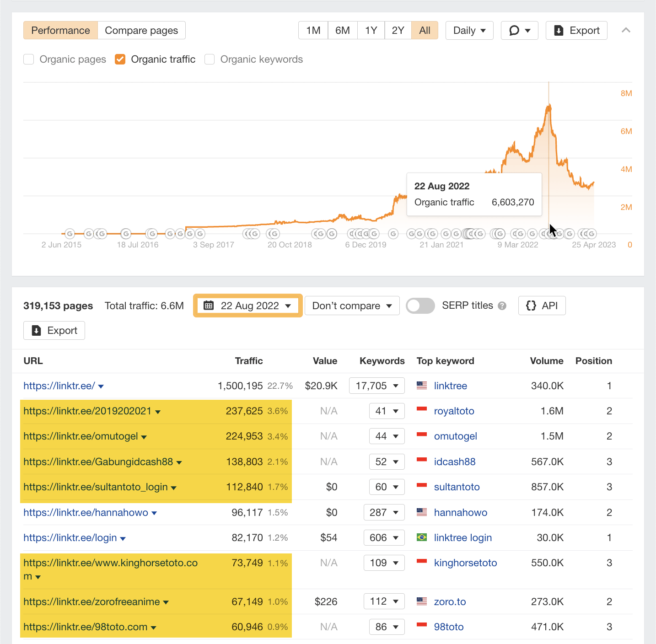The image size is (656, 644).
Task: Uncheck the Organic traffic checkbox
Action: 119,59
